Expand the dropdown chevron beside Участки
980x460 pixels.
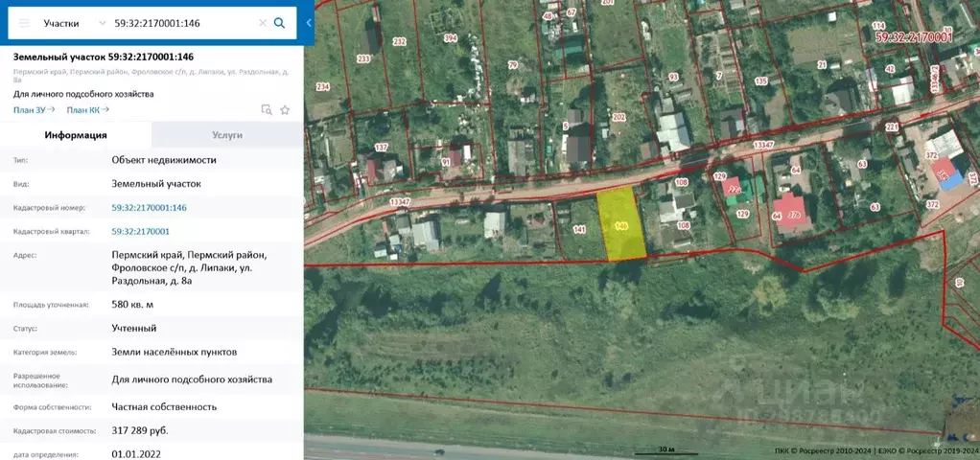pyautogui.click(x=102, y=23)
